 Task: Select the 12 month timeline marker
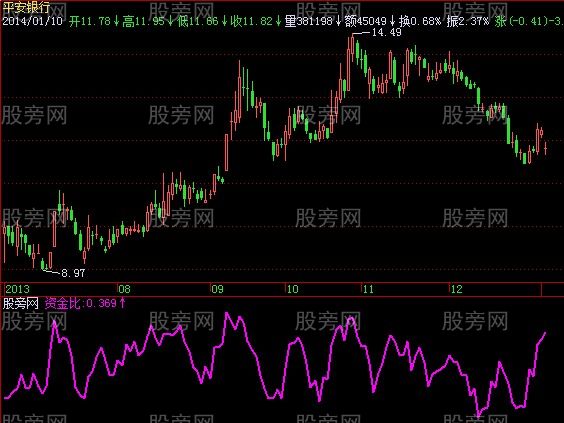pyautogui.click(x=456, y=289)
